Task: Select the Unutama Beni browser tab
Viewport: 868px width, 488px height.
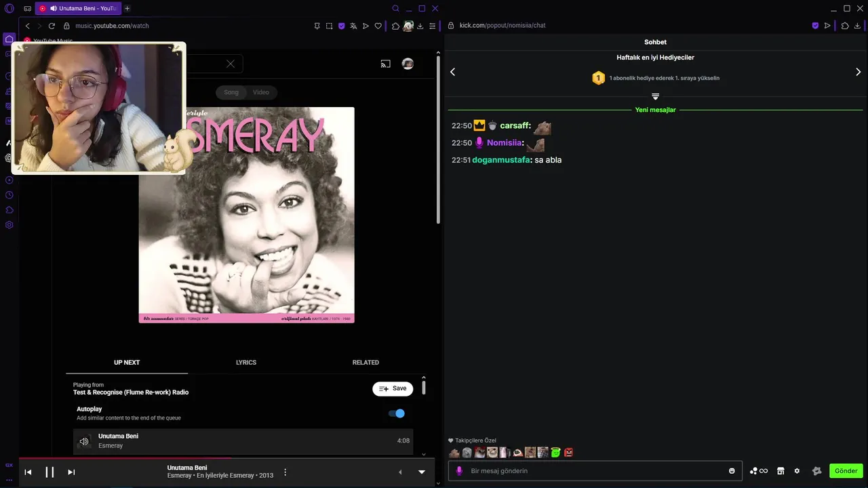Action: 78,8
